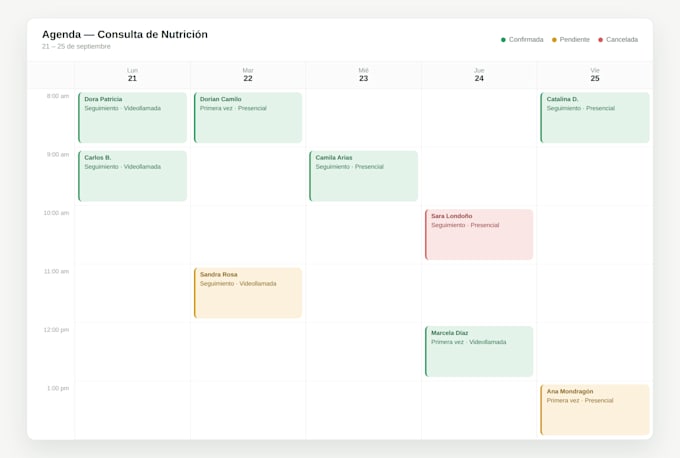680x458 pixels.
Task: Select the Jue 24 day header
Action: (x=479, y=75)
